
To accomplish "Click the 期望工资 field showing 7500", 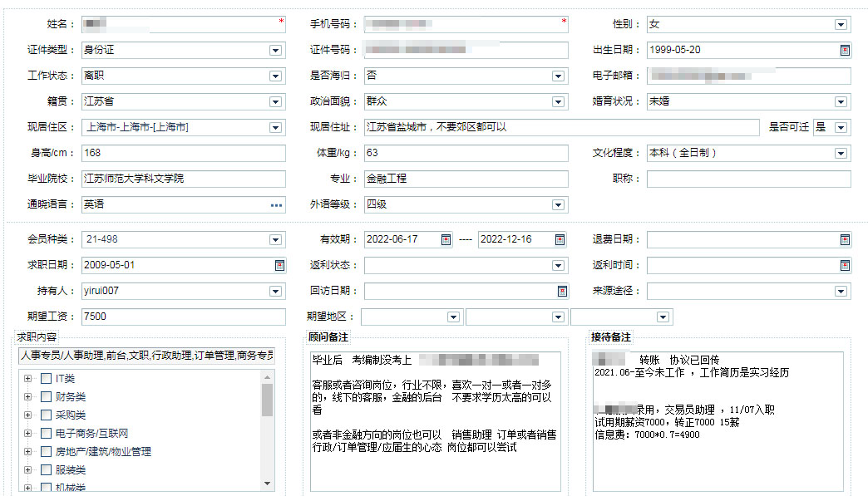I will click(x=183, y=317).
